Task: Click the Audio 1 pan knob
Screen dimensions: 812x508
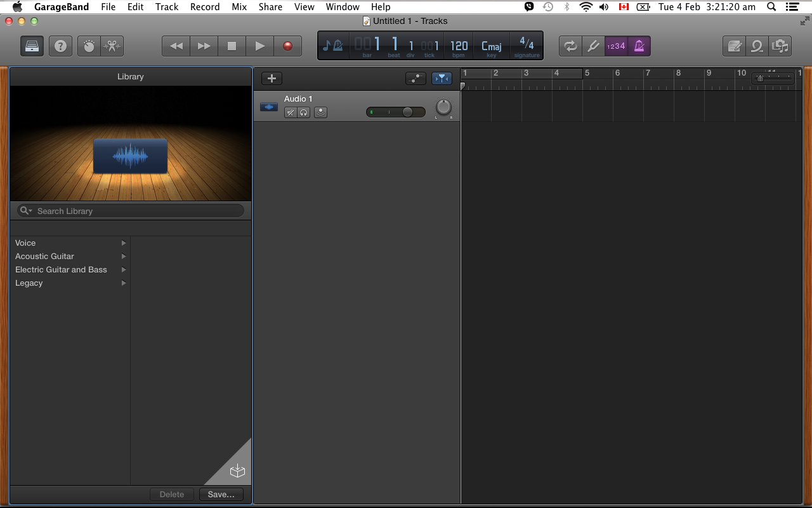Action: (443, 107)
